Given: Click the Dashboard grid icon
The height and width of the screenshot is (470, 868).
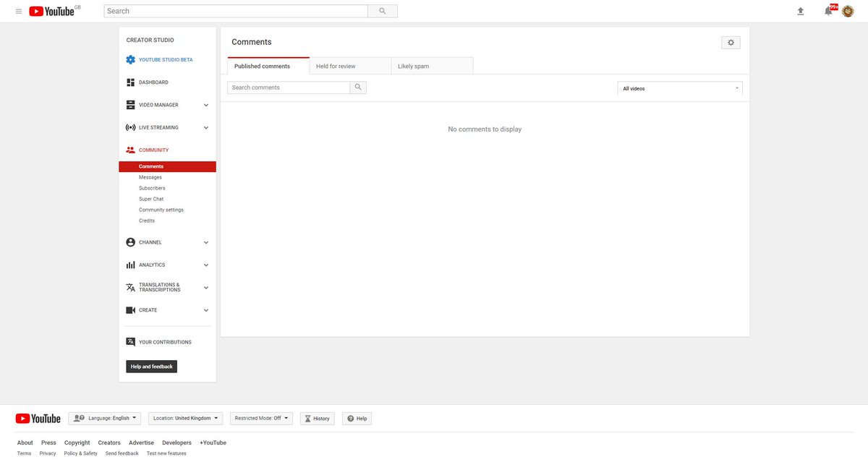Looking at the screenshot, I should tap(130, 82).
